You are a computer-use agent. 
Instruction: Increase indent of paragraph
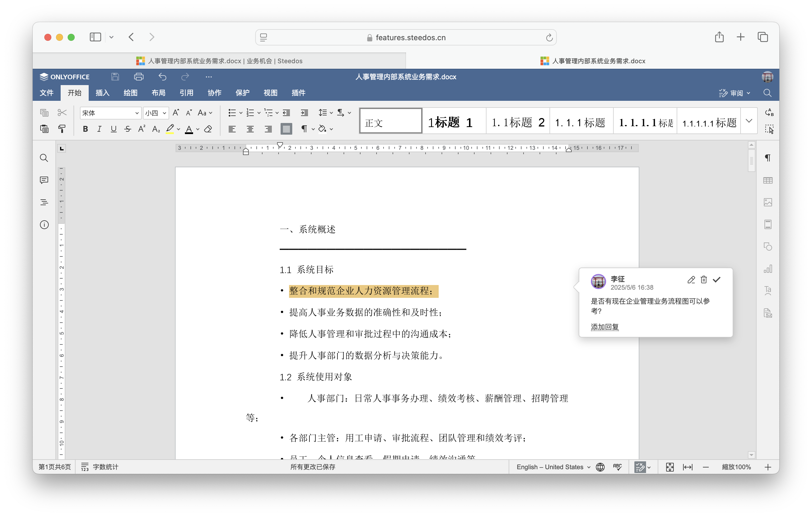(x=304, y=112)
